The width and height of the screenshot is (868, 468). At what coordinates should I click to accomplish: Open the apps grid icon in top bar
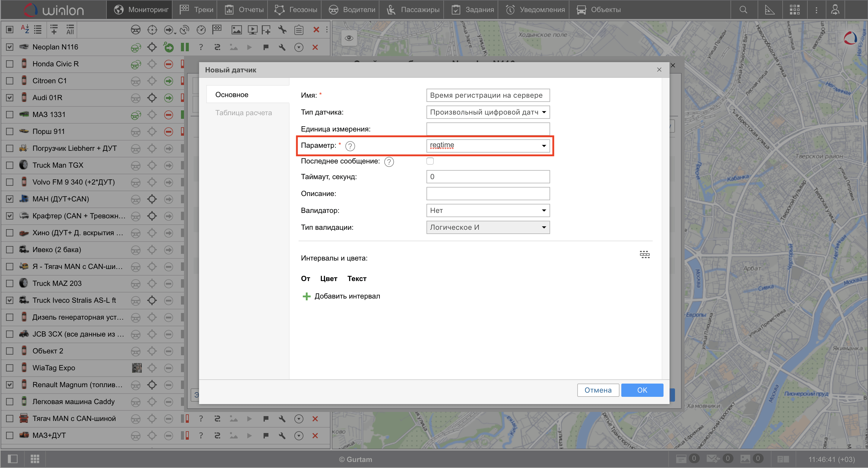click(x=794, y=10)
